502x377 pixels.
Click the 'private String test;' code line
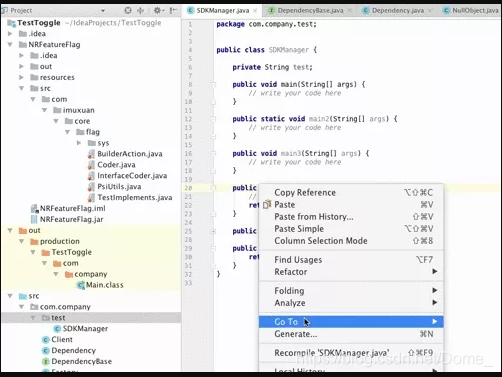click(273, 67)
